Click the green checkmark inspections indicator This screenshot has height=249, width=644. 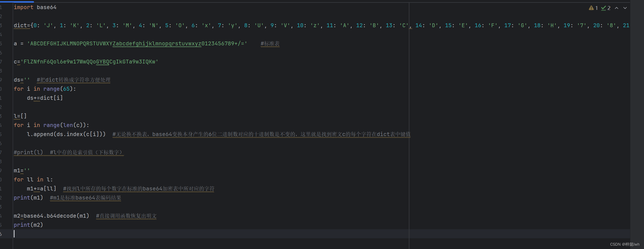coord(604,8)
